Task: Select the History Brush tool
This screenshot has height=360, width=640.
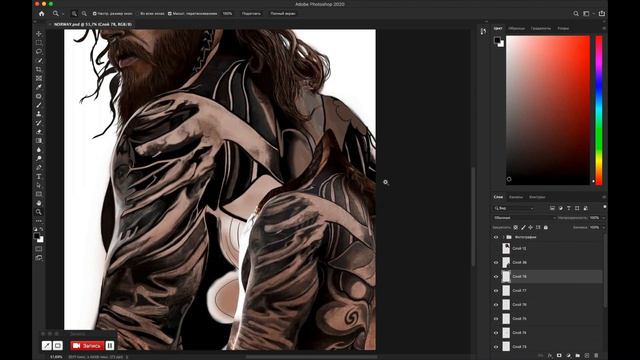Action: pyautogui.click(x=39, y=123)
